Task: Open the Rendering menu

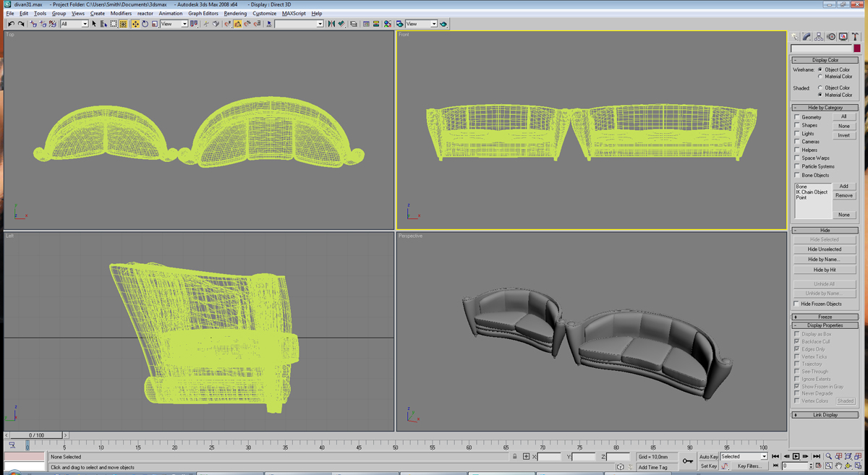Action: [x=235, y=13]
